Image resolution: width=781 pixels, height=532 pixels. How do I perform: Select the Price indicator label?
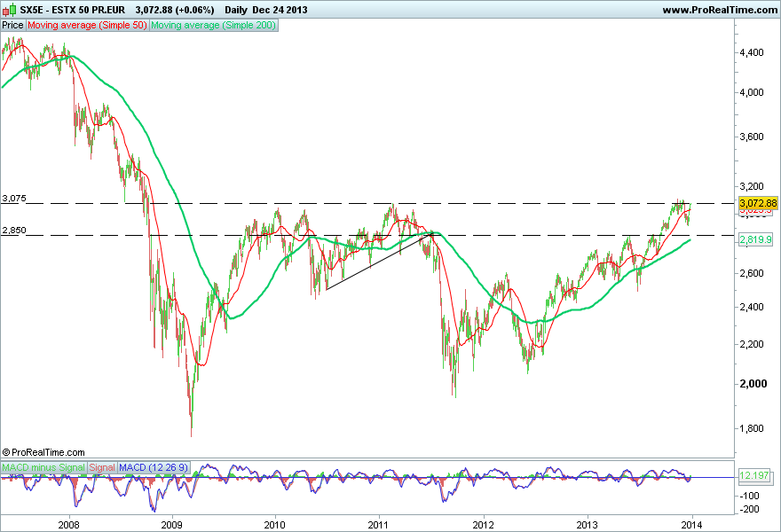[x=13, y=25]
